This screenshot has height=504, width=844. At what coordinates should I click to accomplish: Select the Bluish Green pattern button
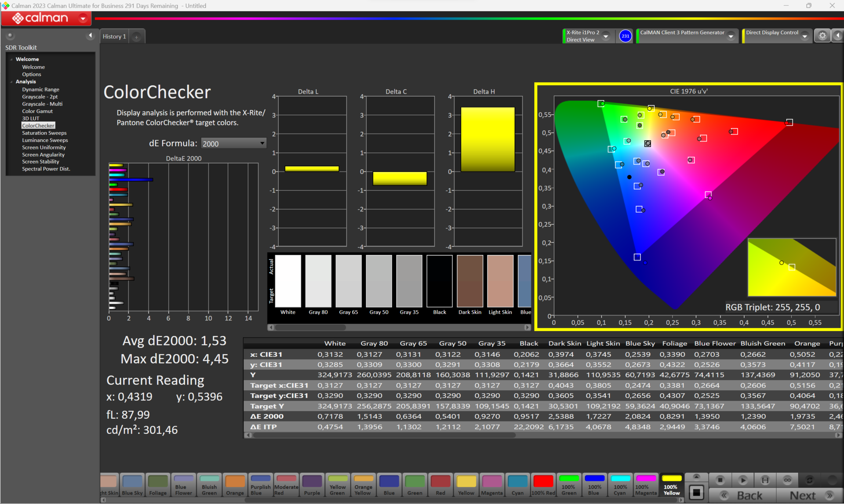point(209,485)
